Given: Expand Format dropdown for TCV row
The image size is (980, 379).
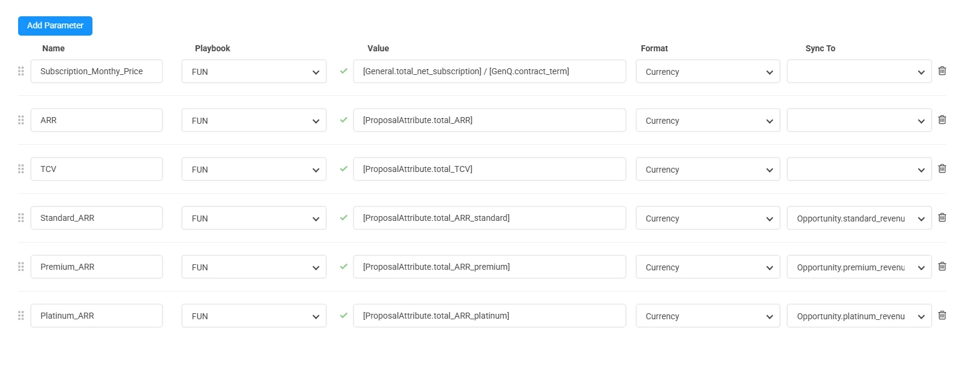Looking at the screenshot, I should click(708, 169).
